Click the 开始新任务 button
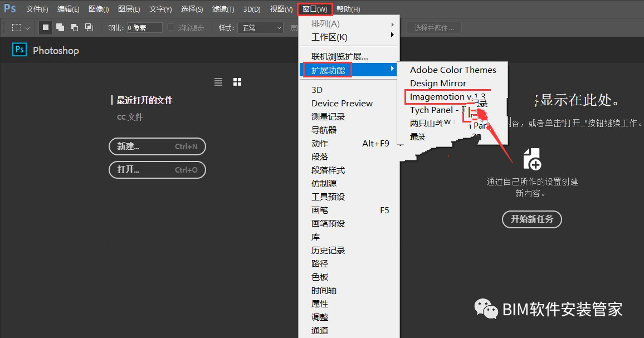This screenshot has width=644, height=338. tap(532, 219)
